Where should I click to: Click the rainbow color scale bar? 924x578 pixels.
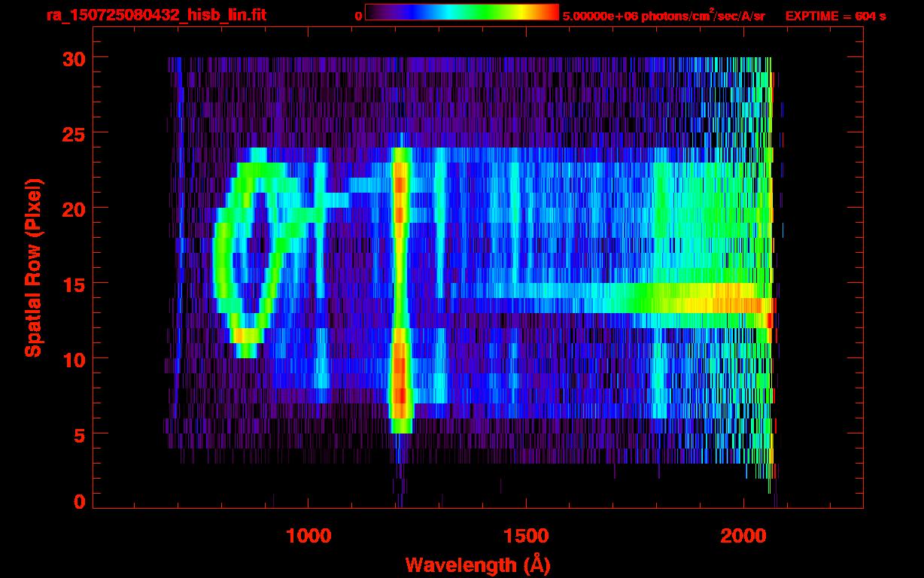tap(462, 12)
